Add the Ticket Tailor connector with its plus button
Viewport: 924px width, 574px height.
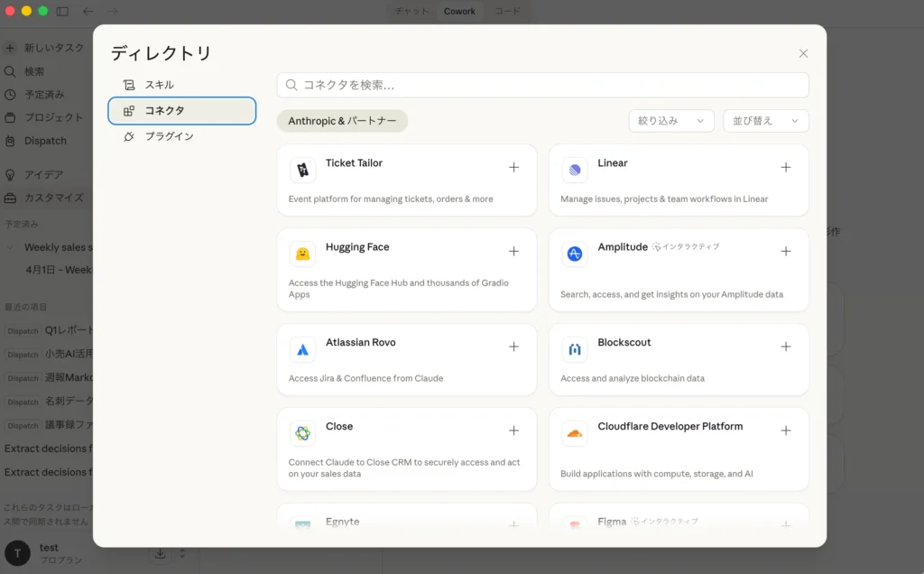click(513, 167)
